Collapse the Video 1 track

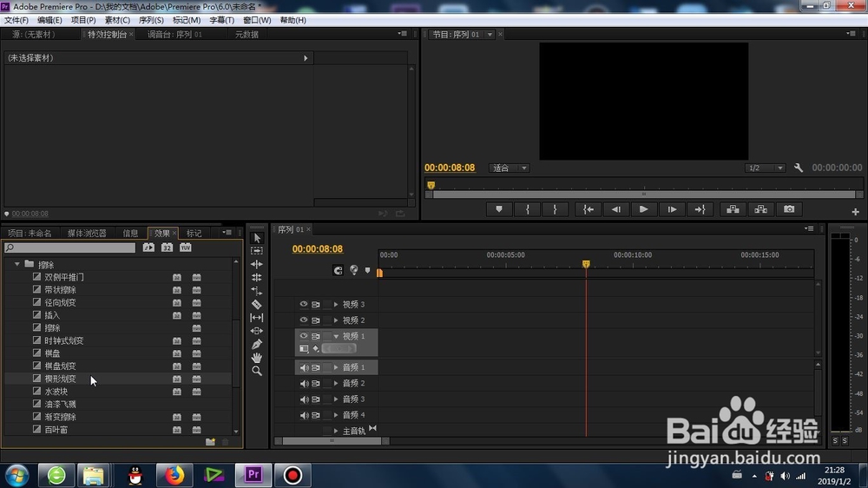coord(336,336)
